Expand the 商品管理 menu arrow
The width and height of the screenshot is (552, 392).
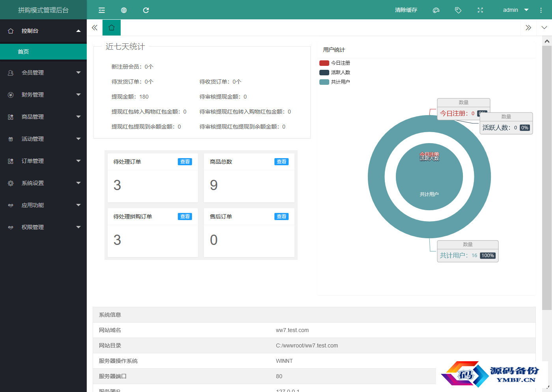tap(78, 117)
